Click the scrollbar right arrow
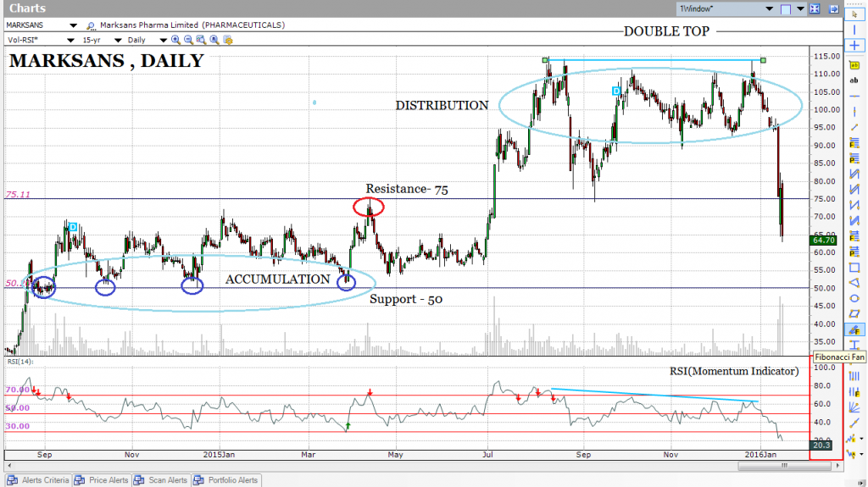 pos(837,466)
